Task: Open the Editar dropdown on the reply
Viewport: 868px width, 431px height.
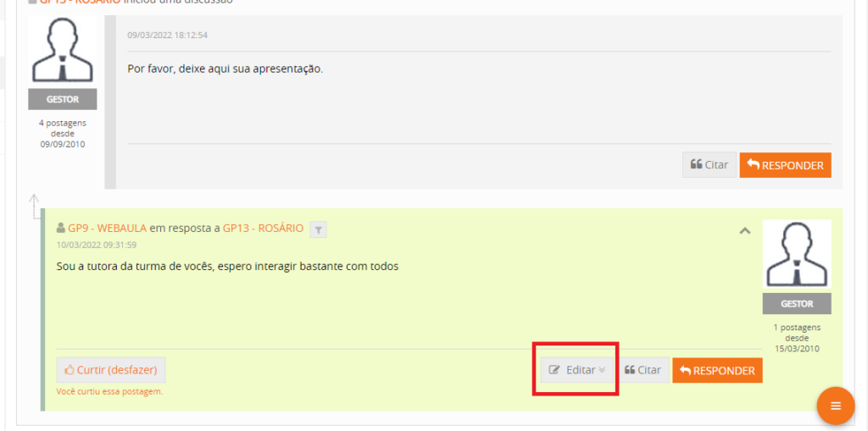Action: (x=577, y=370)
